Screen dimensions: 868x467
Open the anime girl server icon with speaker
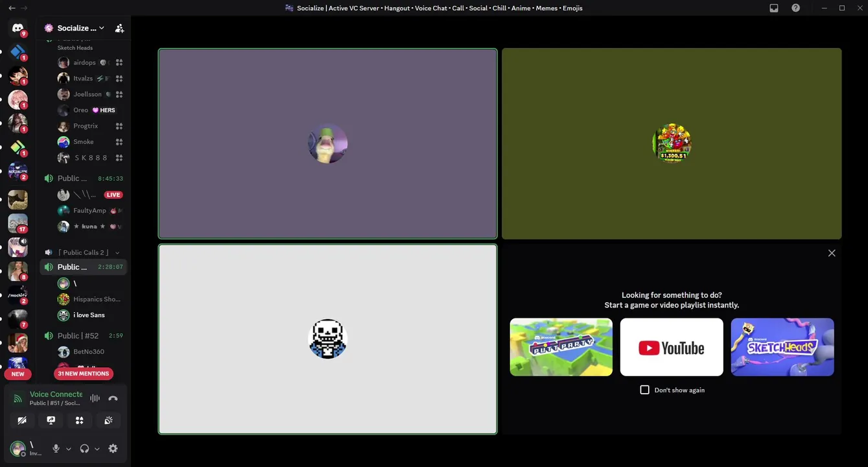(18, 246)
